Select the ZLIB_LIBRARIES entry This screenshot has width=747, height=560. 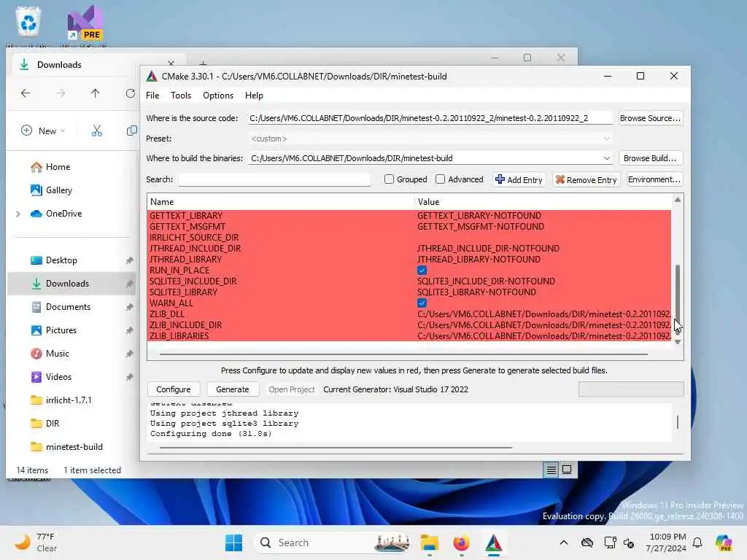[x=179, y=335]
